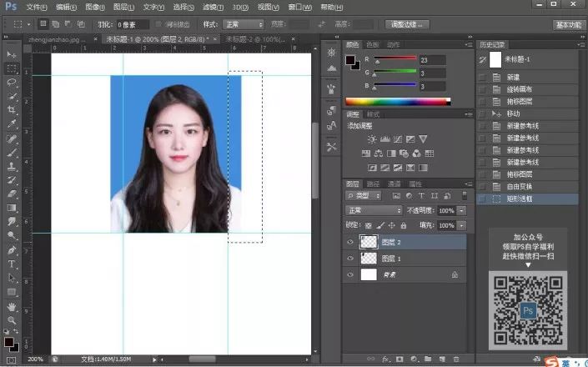Open the Histogram collapsed panel icon
The height and width of the screenshot is (367, 588).
331,68
